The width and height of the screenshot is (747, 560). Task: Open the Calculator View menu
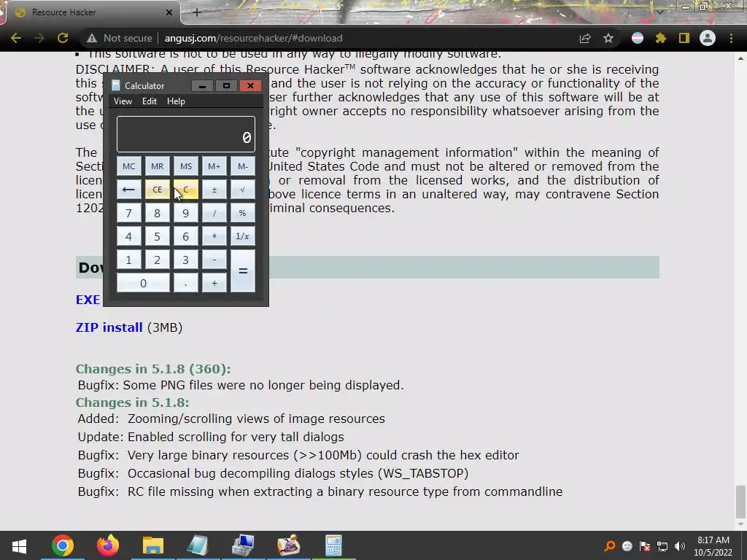(123, 101)
